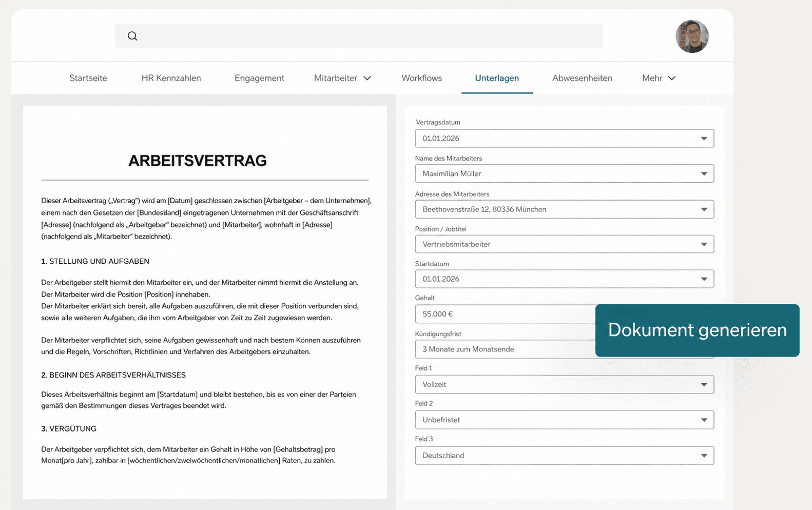
Task: Click the ARBEITSVERTRAG document heading
Action: tap(198, 161)
